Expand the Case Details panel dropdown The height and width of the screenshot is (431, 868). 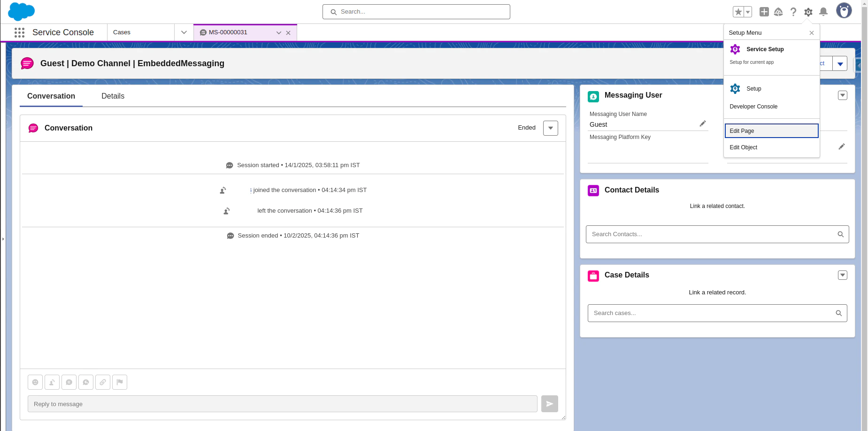pos(842,275)
